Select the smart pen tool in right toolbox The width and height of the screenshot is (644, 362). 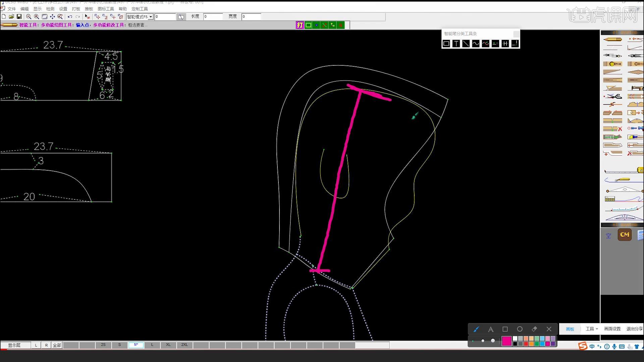tap(612, 40)
